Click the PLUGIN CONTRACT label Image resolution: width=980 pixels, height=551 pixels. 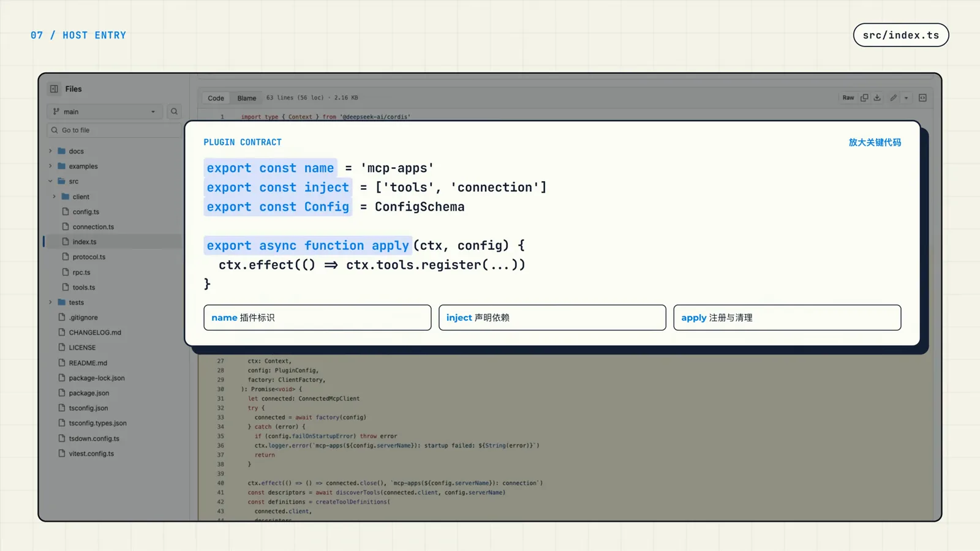point(243,142)
